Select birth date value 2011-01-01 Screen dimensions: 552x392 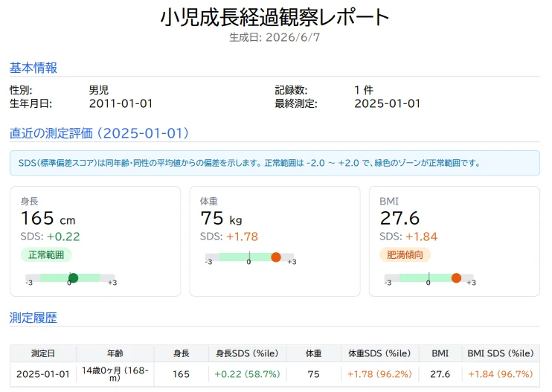tap(121, 104)
